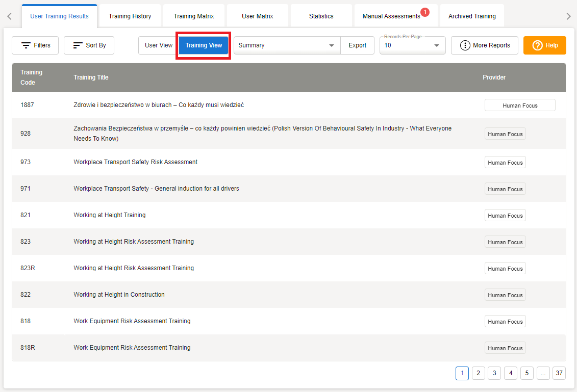Open Records Per Page dropdown

412,45
